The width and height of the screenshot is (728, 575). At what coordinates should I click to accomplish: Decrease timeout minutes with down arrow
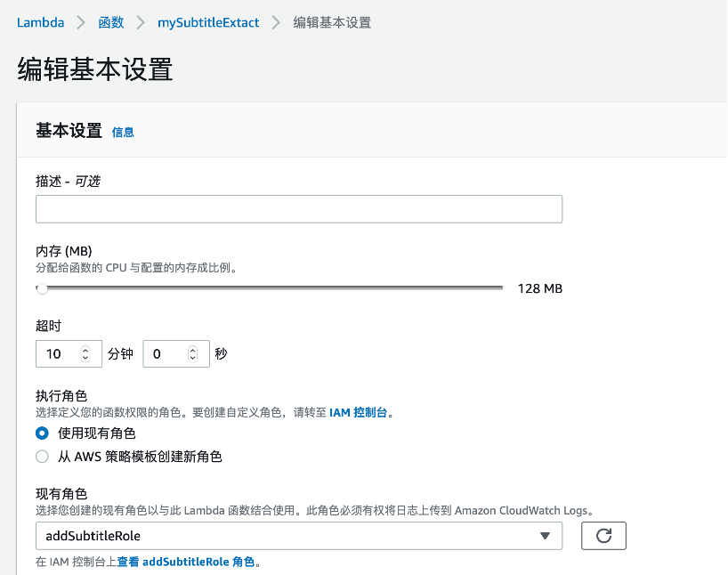[x=85, y=358]
